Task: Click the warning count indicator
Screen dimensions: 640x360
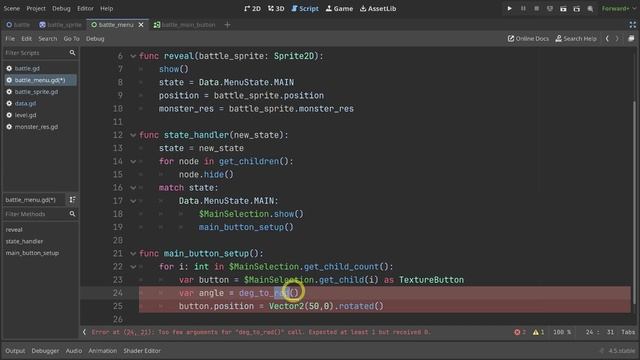Action: point(538,332)
